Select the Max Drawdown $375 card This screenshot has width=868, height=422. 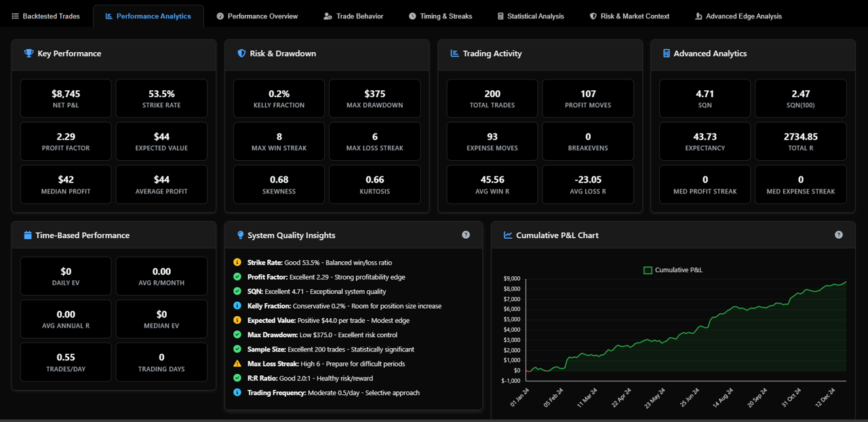pyautogui.click(x=375, y=98)
